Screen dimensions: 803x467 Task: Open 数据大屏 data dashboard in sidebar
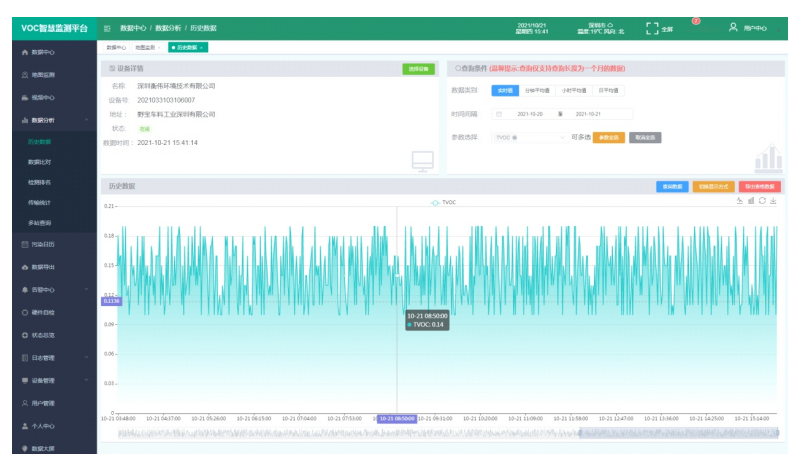click(54, 448)
